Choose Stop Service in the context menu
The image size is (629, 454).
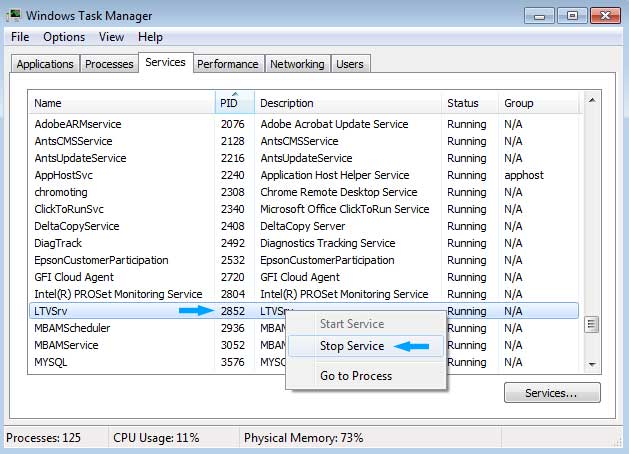coord(365,346)
